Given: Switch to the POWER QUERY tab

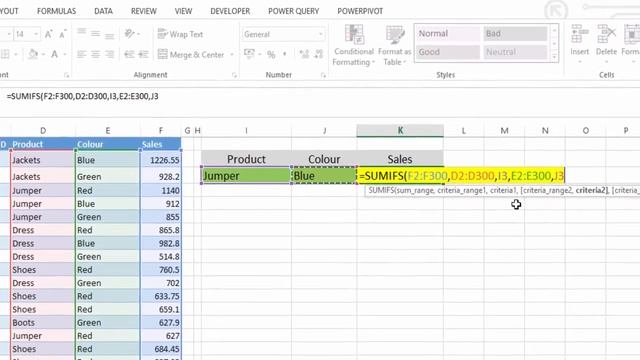Looking at the screenshot, I should [293, 11].
